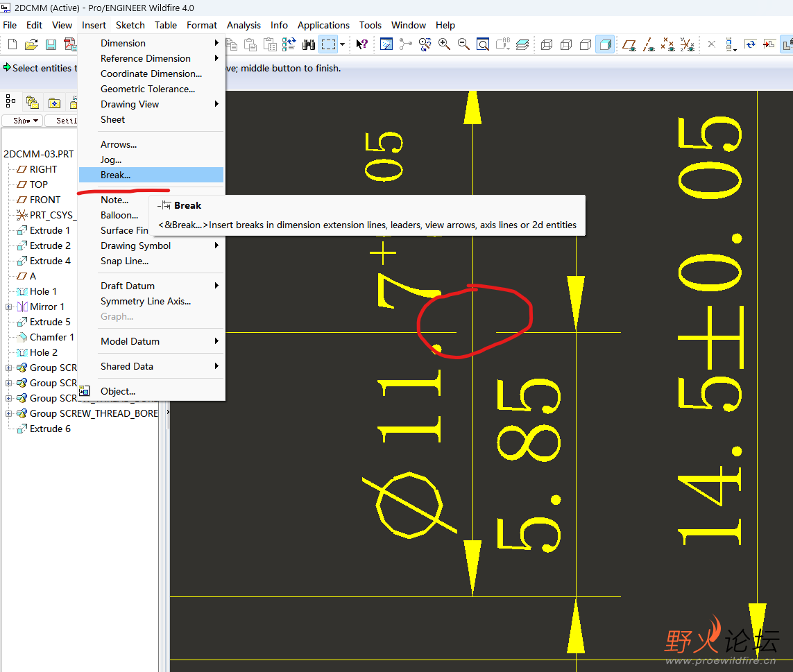Screen dimensions: 793x672
Task: Toggle datum axes display
Action: 649,44
